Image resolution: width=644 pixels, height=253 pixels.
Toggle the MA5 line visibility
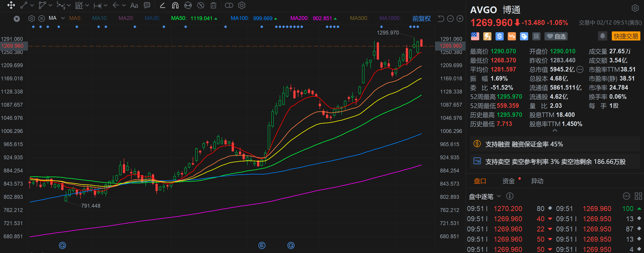coord(75,18)
